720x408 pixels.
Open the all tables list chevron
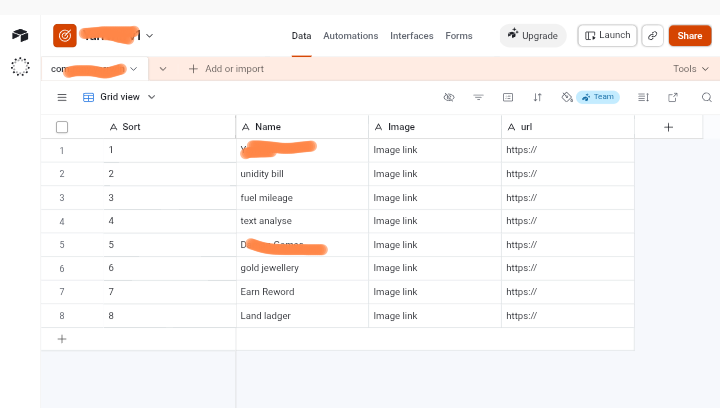tap(163, 69)
